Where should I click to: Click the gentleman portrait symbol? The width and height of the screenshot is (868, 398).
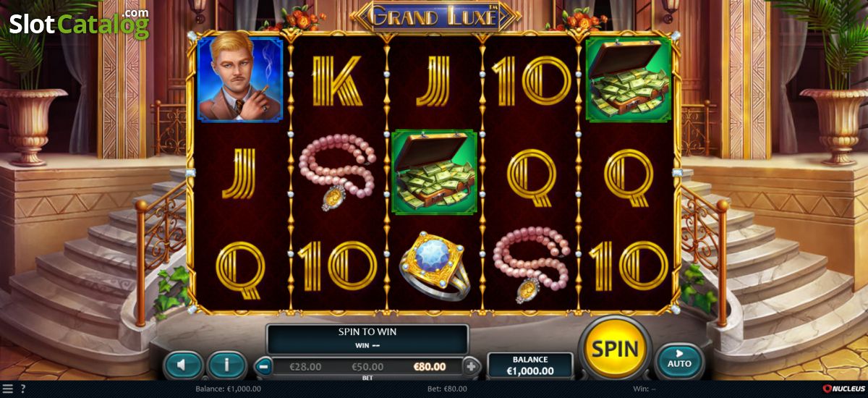pos(241,80)
